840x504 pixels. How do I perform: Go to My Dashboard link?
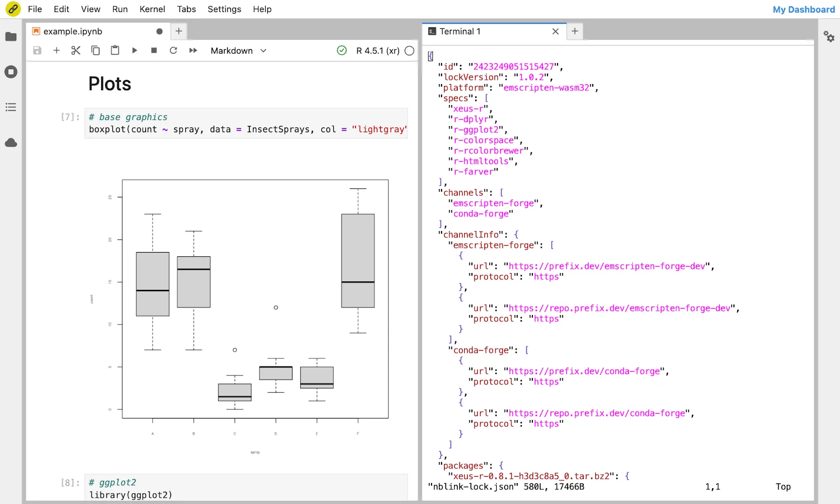click(x=804, y=9)
